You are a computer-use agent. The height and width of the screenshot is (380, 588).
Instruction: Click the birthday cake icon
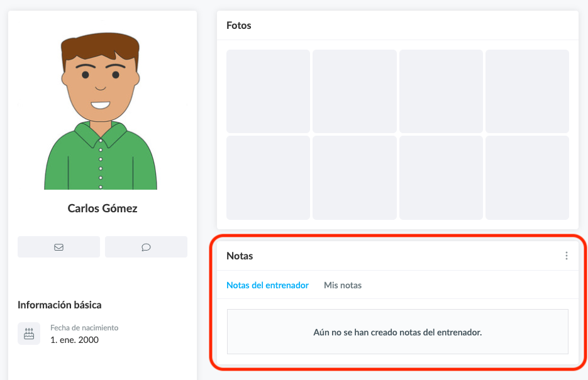(x=29, y=334)
